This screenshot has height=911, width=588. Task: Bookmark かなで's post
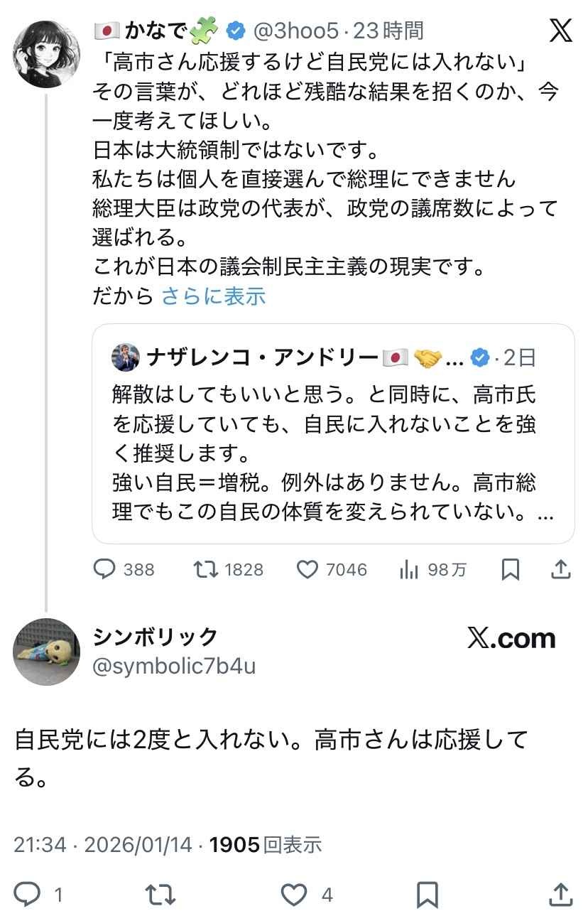tap(511, 569)
